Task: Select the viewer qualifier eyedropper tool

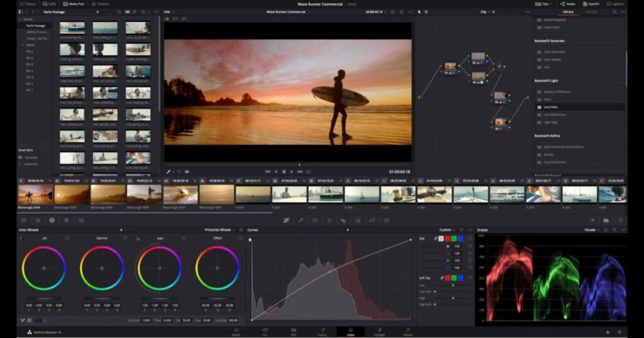Action: tap(169, 172)
